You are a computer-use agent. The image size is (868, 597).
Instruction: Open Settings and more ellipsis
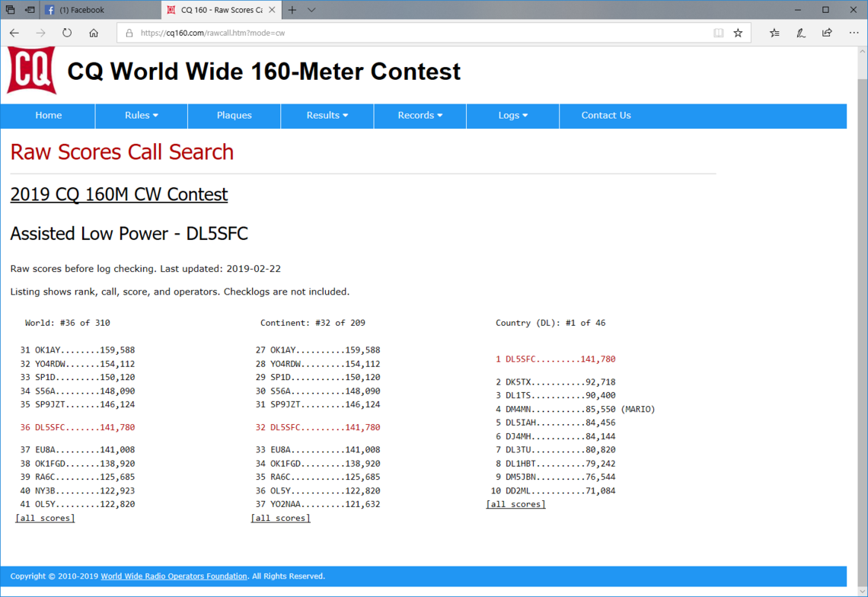854,34
